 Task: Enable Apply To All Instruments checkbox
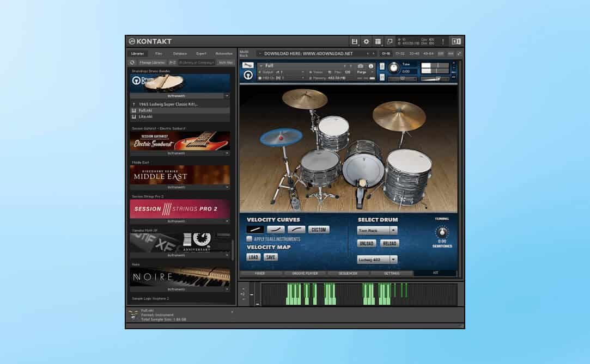pyautogui.click(x=250, y=239)
